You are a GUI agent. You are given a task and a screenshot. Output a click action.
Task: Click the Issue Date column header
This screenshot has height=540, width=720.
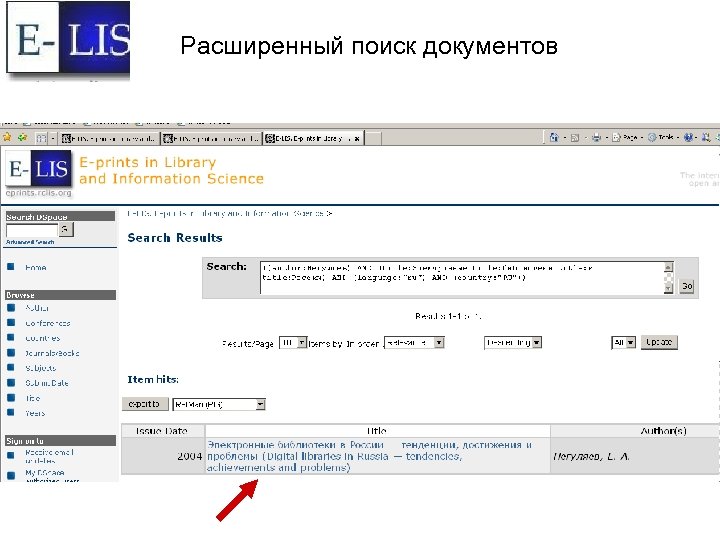pos(162,431)
